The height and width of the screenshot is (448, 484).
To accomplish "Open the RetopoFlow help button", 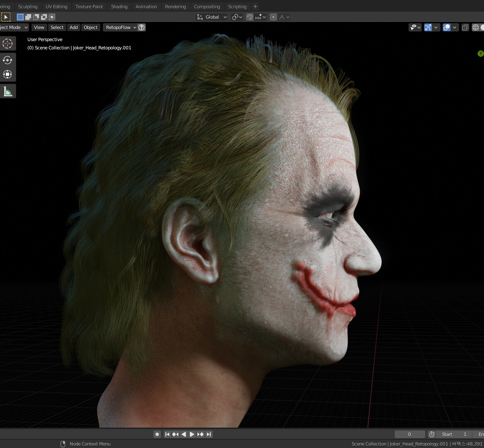I will coord(141,27).
